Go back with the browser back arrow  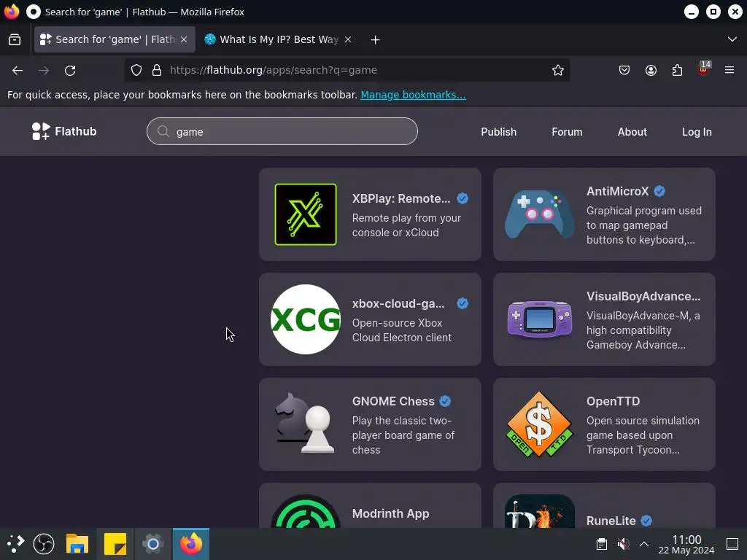coord(18,71)
